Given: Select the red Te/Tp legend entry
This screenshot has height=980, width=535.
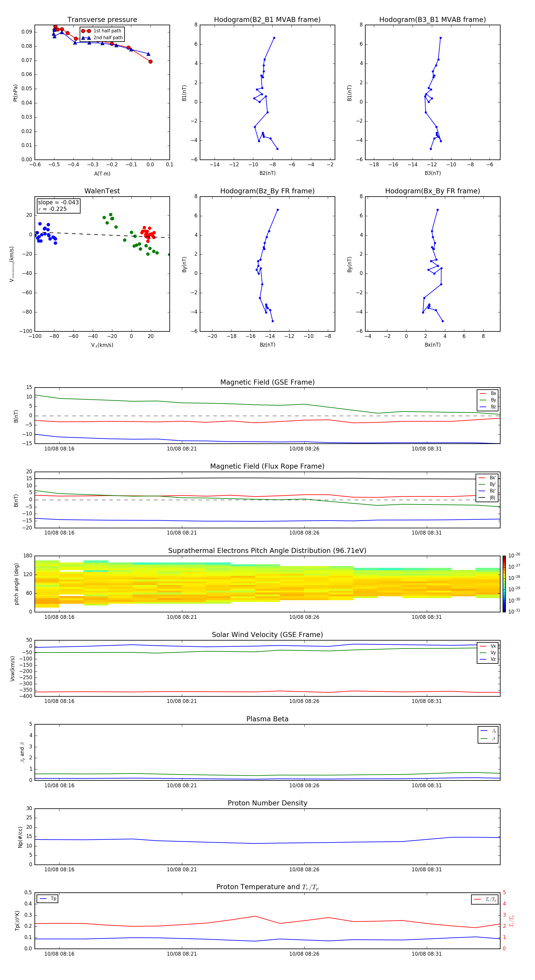Looking at the screenshot, I should (x=485, y=900).
